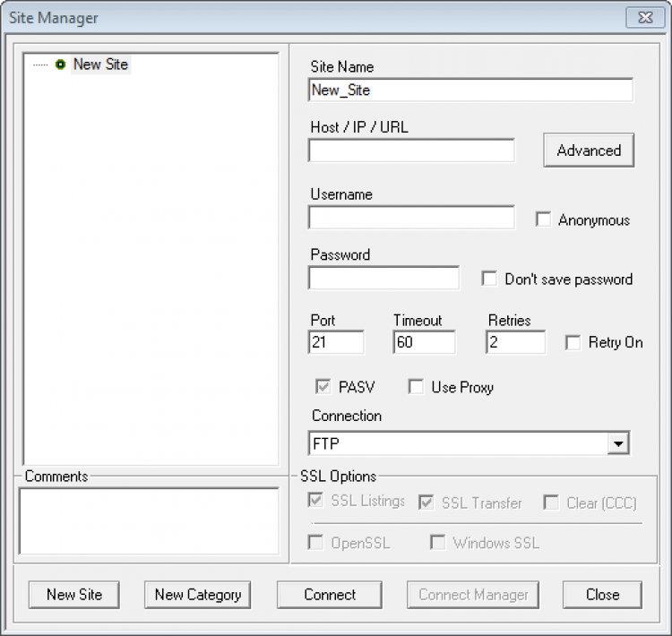Screen dimensions: 672x636
Task: Click the Password input field
Action: (x=384, y=278)
